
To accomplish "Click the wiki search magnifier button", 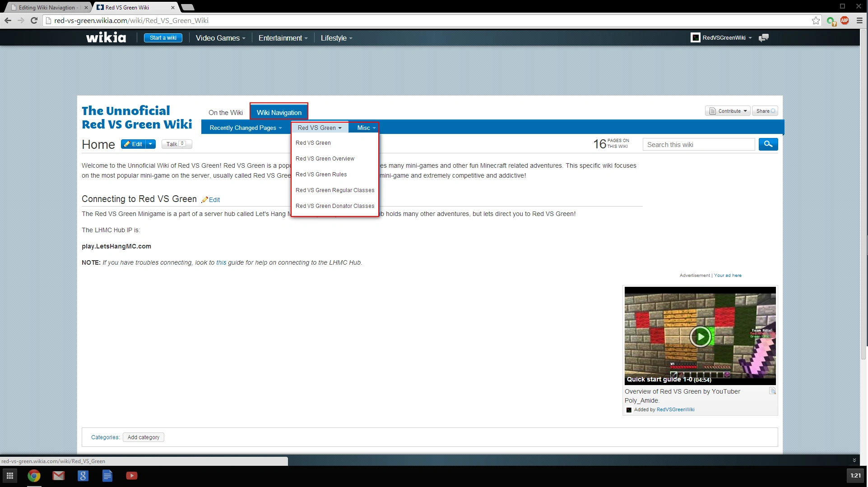I will (768, 144).
